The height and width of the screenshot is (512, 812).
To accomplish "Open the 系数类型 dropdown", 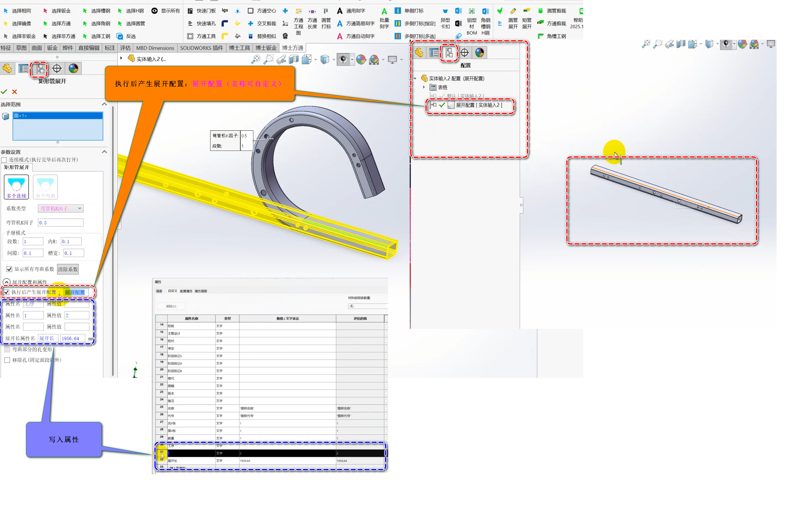I will (61, 208).
